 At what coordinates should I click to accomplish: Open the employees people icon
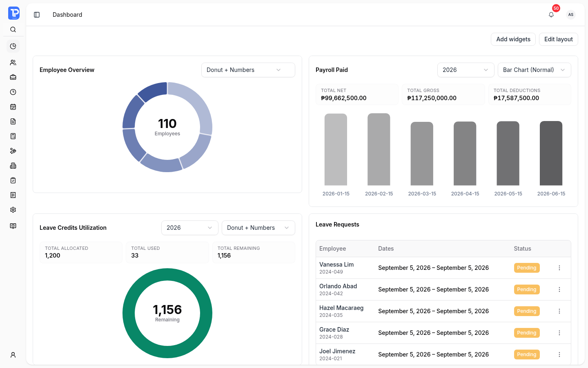(x=13, y=63)
